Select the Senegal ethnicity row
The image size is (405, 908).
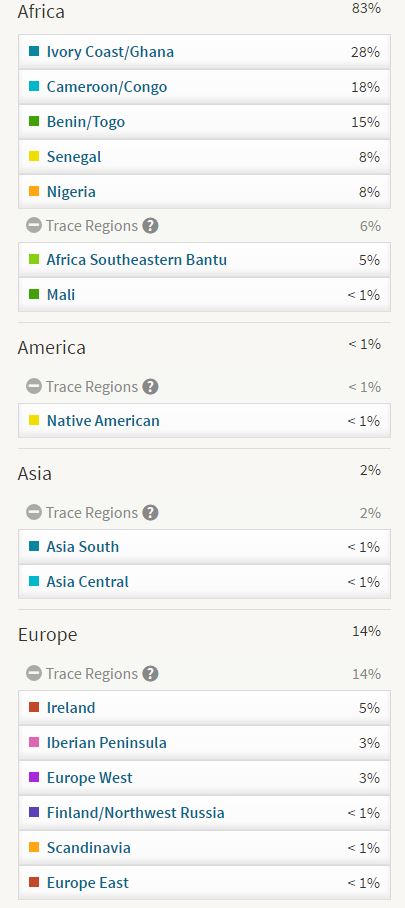coord(205,157)
